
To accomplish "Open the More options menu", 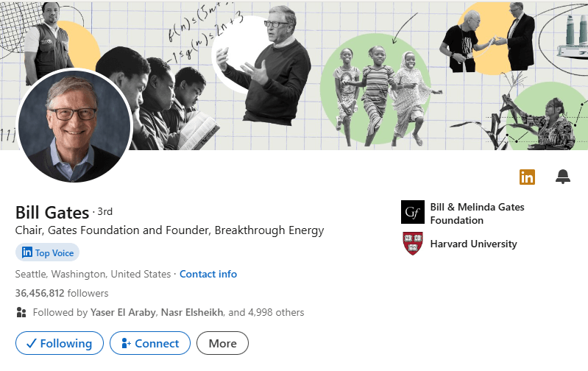I will click(222, 343).
